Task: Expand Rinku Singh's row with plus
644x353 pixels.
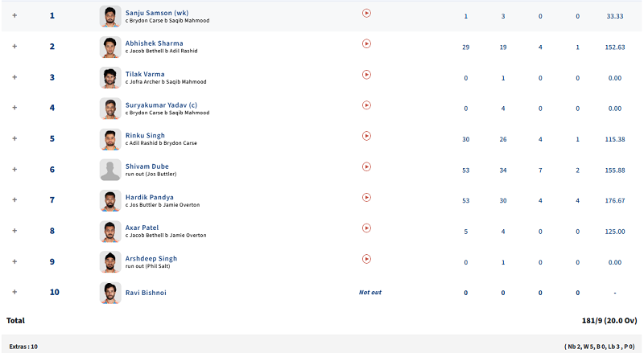Action: click(x=14, y=138)
